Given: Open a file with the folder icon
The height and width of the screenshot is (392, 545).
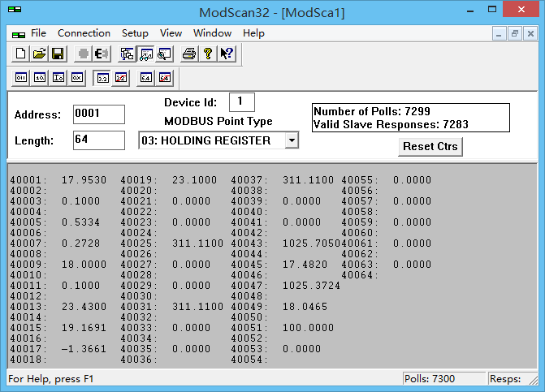Looking at the screenshot, I should (39, 54).
